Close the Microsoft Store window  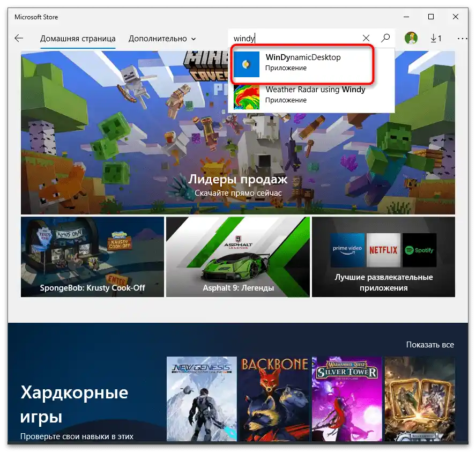pyautogui.click(x=455, y=17)
